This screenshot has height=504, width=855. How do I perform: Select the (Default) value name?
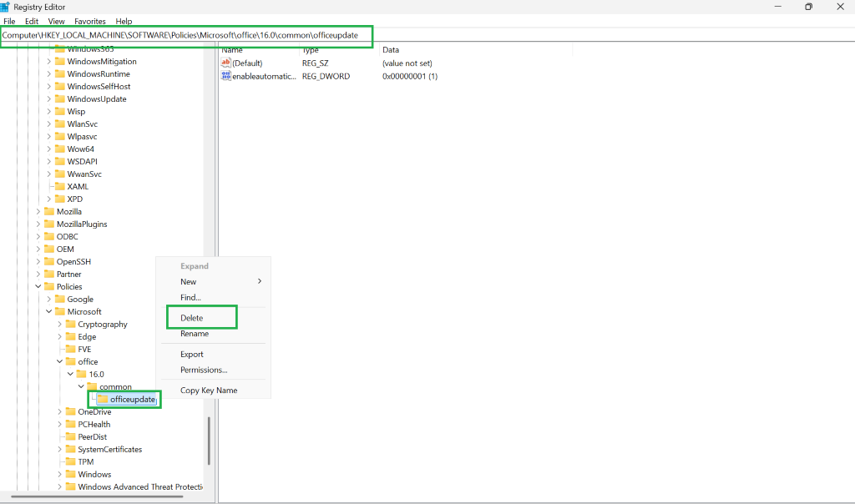tap(247, 63)
